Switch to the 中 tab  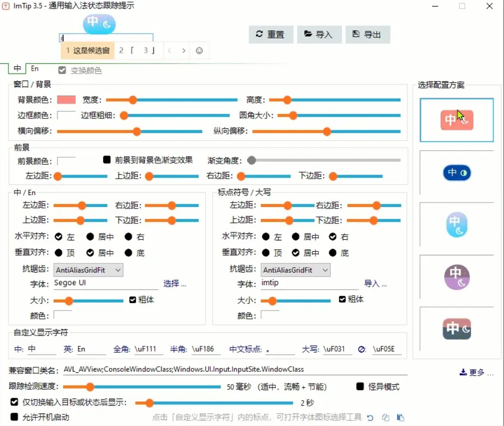coord(17,69)
